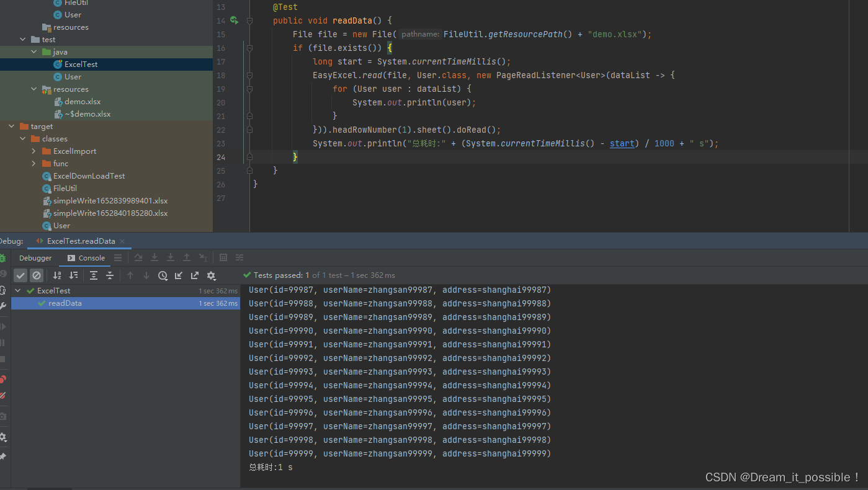Select demo.xlsx file in resources
The image size is (868, 490).
coord(83,102)
